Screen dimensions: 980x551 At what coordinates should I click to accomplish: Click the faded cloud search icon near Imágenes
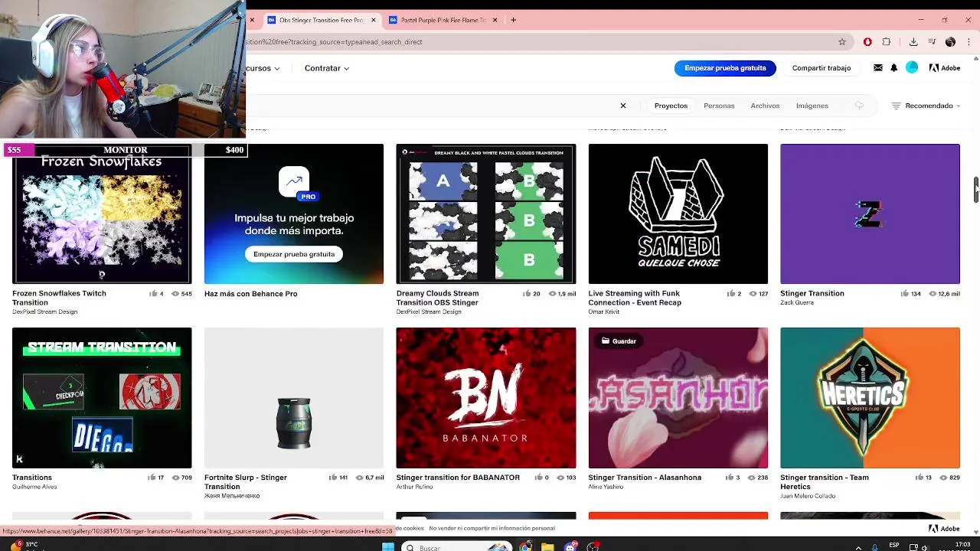click(x=859, y=106)
